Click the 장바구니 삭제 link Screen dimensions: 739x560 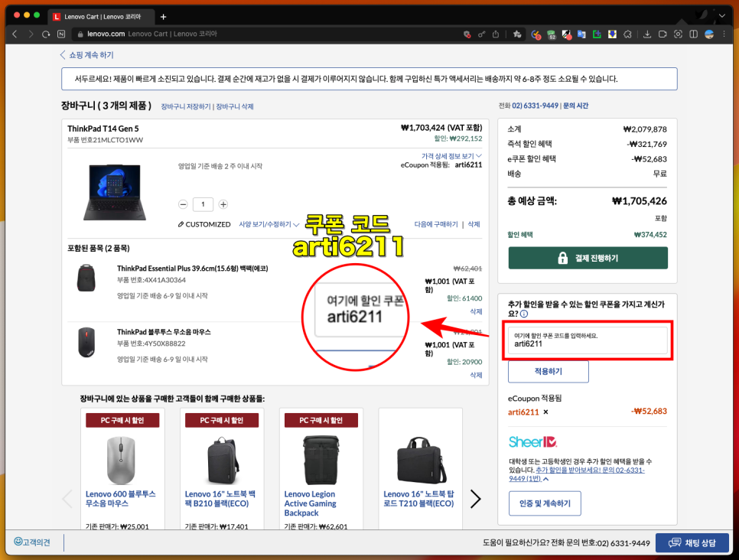[x=235, y=106]
